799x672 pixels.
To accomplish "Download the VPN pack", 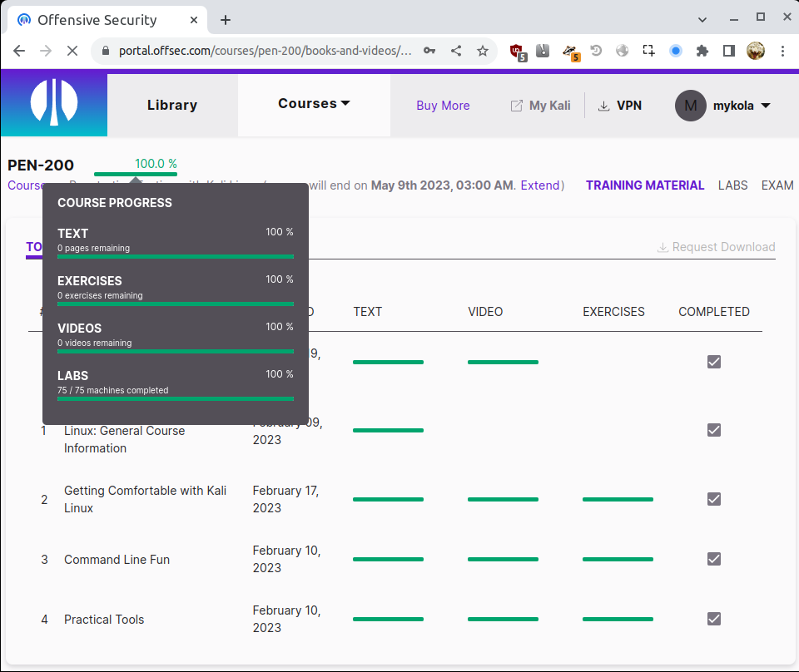I will [x=619, y=106].
